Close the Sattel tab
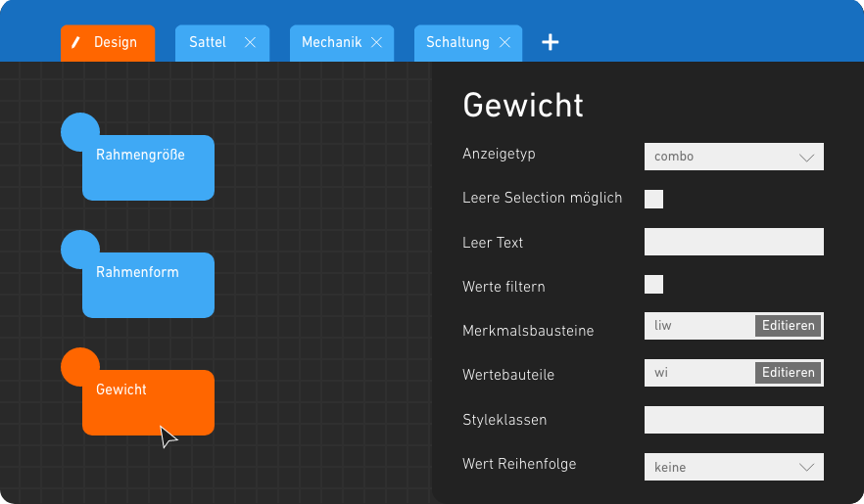The image size is (864, 504). click(x=250, y=43)
